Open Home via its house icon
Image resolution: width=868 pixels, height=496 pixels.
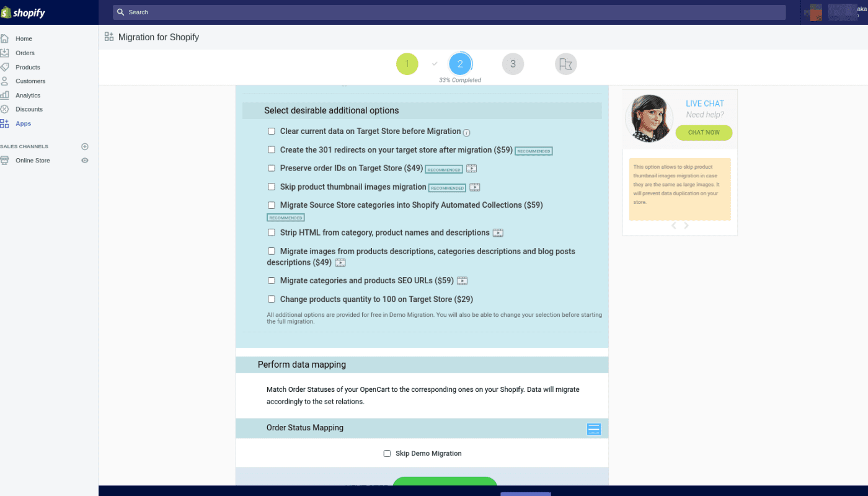(5, 38)
